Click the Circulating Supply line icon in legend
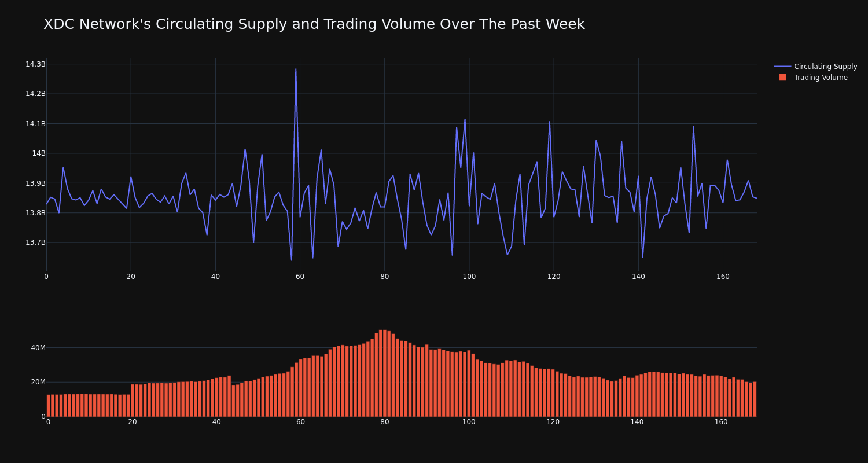Viewport: 868px width, 463px height. point(782,67)
